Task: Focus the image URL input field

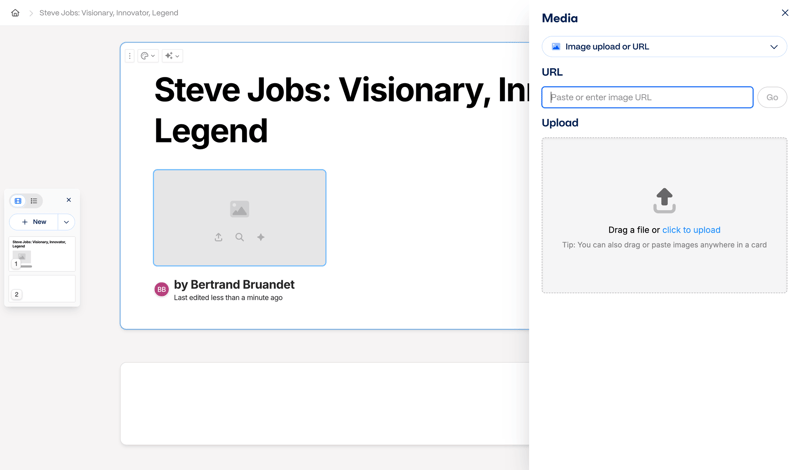Action: click(647, 97)
